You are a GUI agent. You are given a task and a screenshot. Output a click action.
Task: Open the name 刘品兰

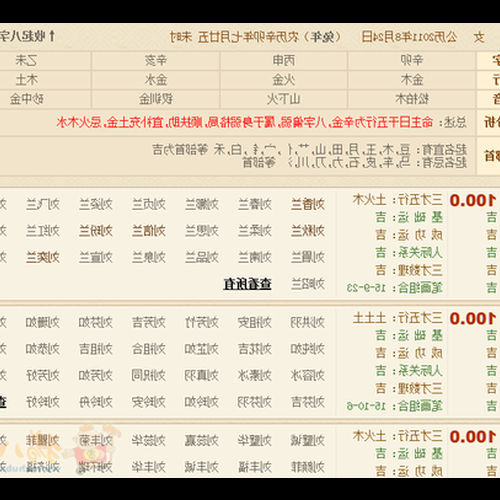tap(202, 257)
